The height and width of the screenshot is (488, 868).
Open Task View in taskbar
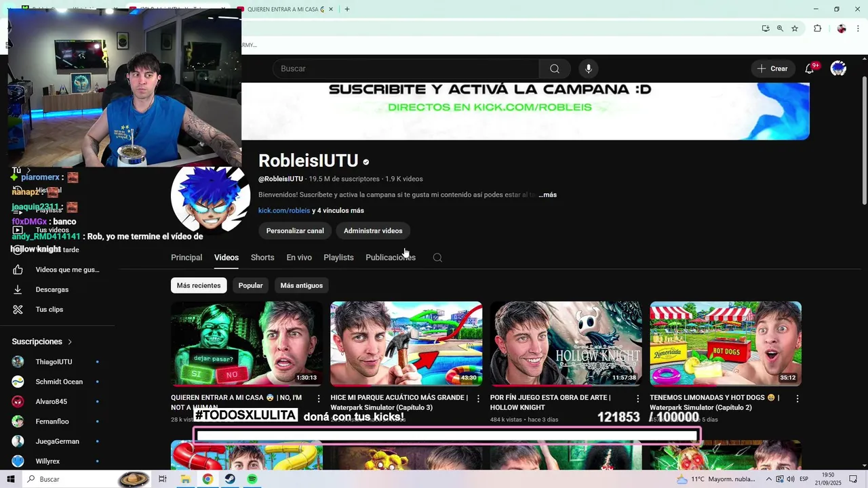163,479
